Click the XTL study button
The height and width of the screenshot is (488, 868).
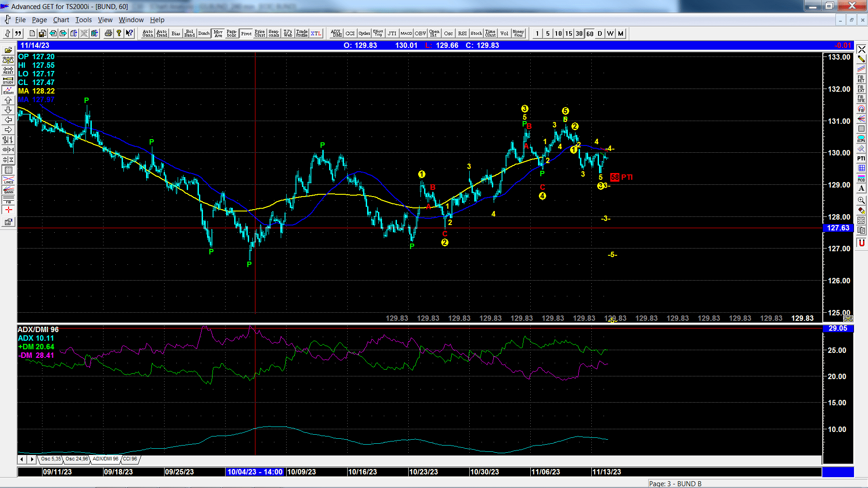tap(316, 33)
